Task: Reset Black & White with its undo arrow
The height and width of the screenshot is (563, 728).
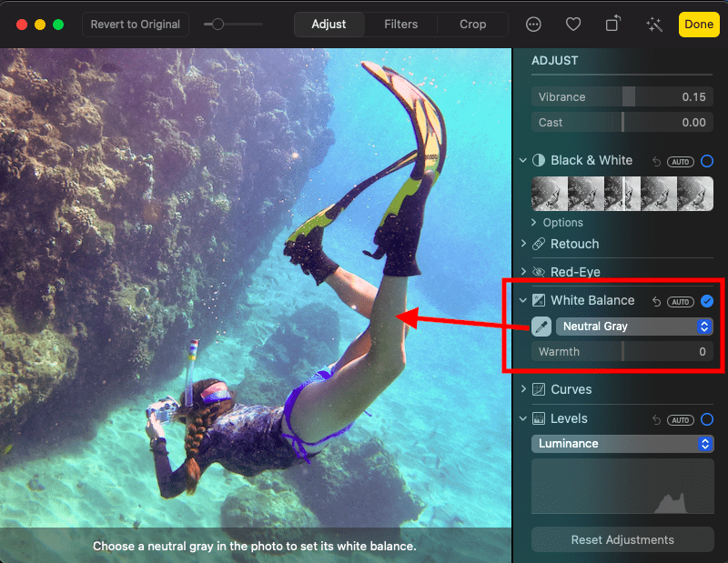Action: (x=656, y=162)
